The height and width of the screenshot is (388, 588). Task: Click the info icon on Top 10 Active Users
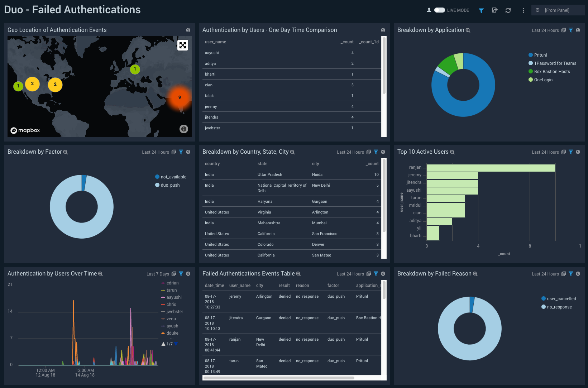click(578, 152)
